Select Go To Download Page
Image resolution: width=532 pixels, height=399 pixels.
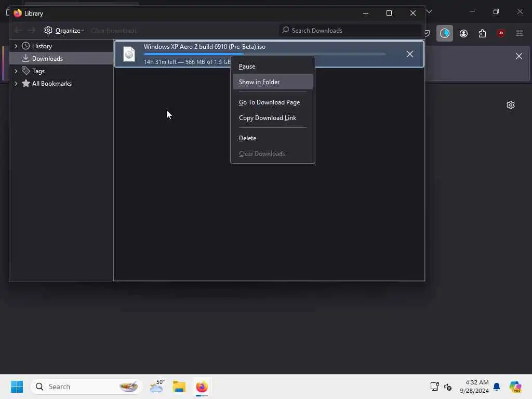(x=272, y=102)
